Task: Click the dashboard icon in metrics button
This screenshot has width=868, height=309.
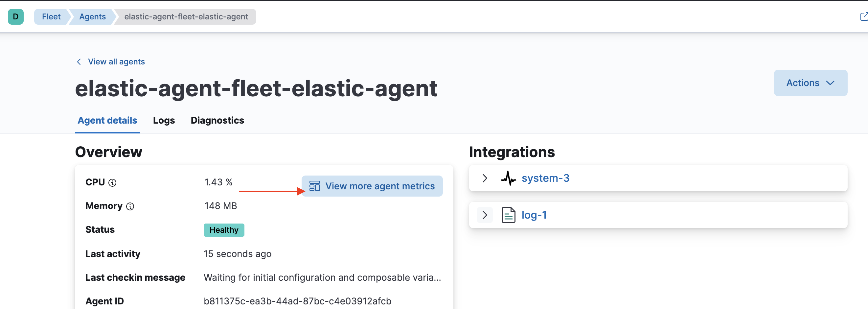Action: point(314,186)
